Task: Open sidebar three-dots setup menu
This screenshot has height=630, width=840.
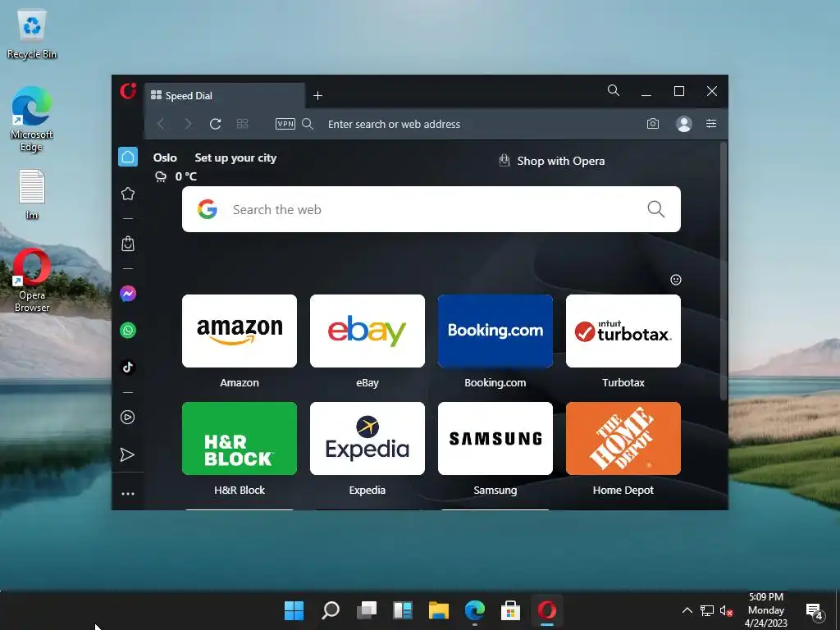Action: (128, 493)
